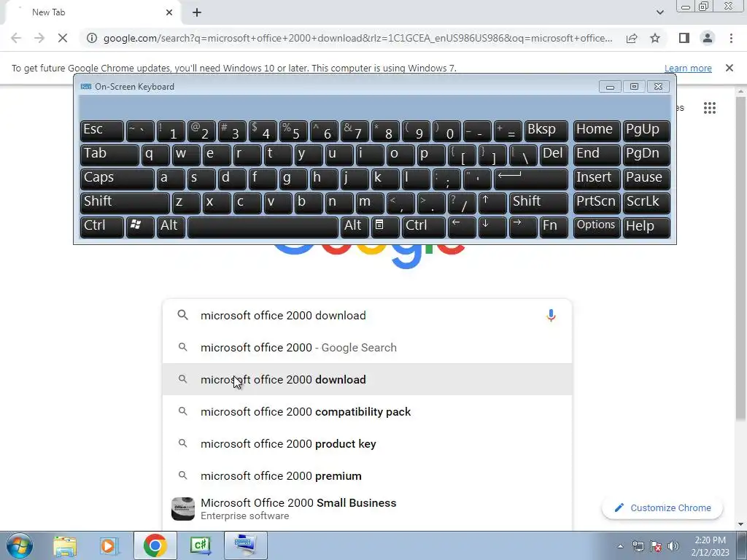Select Microsoft Office 2000 Small Business suggestion
This screenshot has height=560, width=747.
click(367, 509)
